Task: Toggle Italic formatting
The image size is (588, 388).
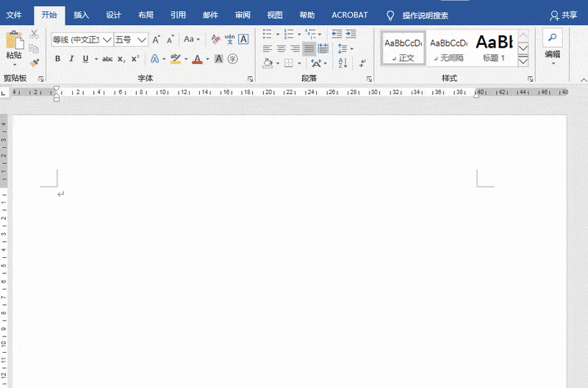Action: 71,59
